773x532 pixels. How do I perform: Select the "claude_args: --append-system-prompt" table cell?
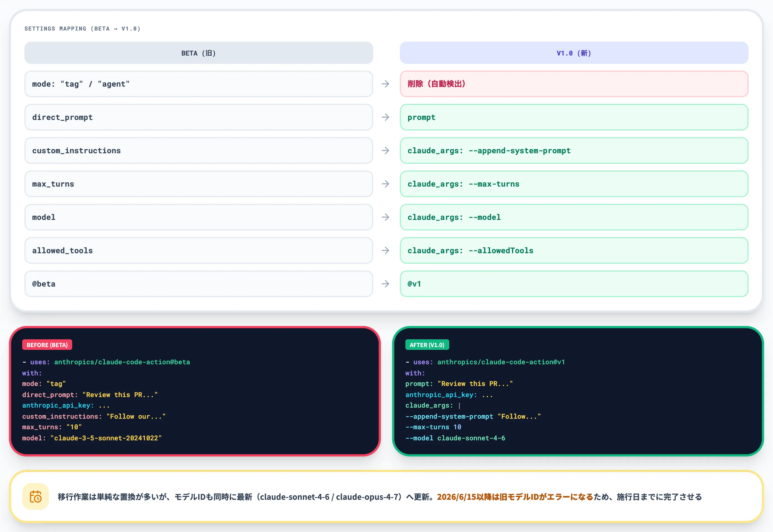click(574, 151)
